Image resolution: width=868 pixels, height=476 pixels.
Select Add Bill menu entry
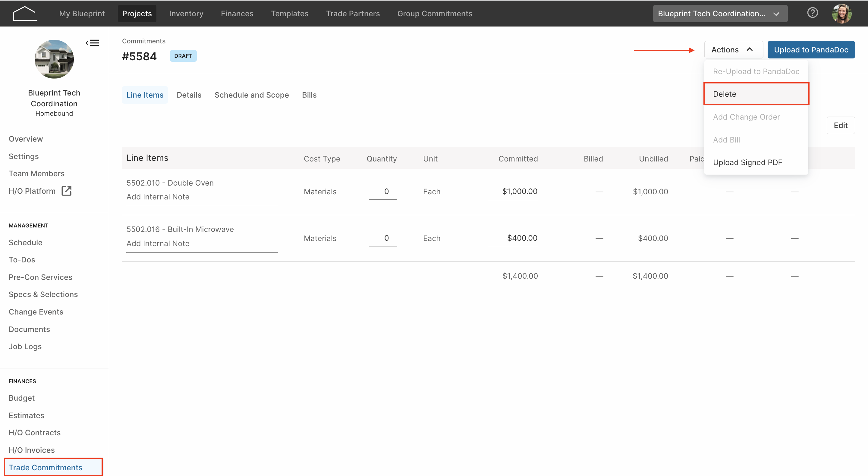click(x=756, y=140)
